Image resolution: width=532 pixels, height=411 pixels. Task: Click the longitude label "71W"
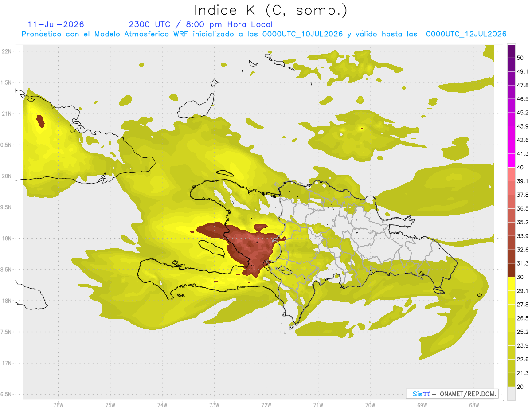click(x=318, y=405)
